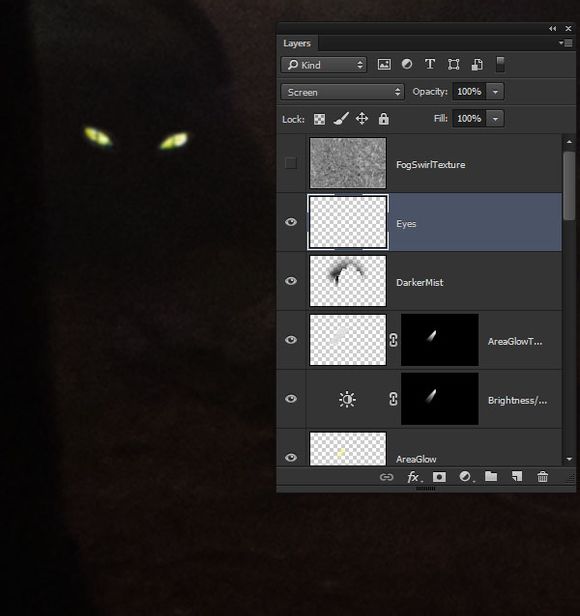
Task: Open the Screen blend mode dropdown
Action: click(342, 92)
